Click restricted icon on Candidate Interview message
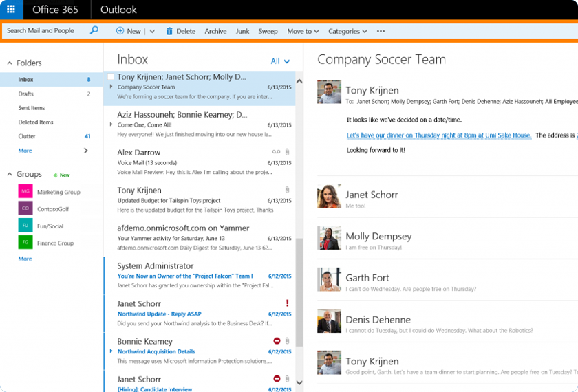The height and width of the screenshot is (392, 578). pos(277,379)
